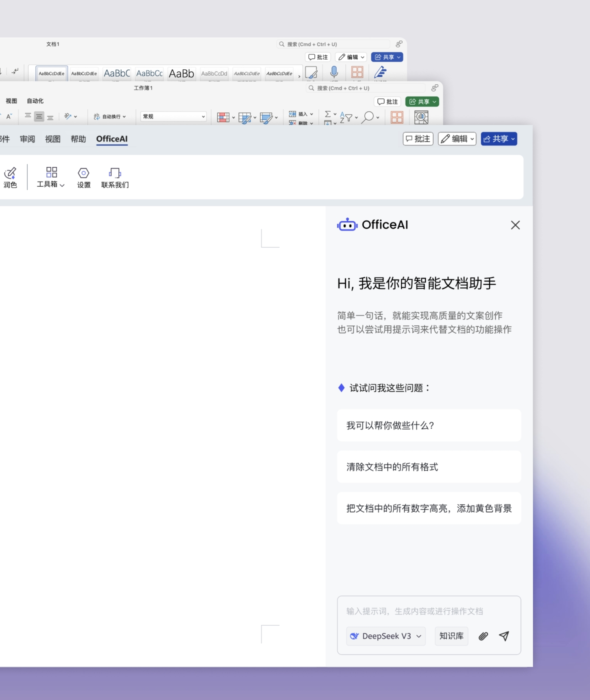Click the dictate microphone icon
Screen dimensions: 590x700
pos(334,72)
